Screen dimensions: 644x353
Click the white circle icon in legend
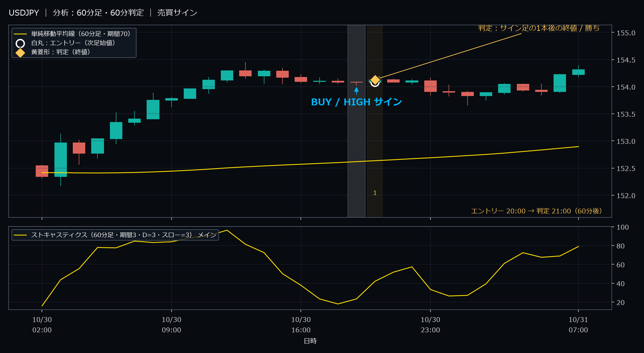[x=20, y=43]
